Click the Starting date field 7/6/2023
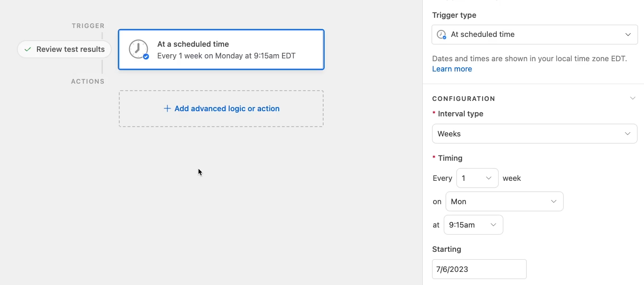 [x=479, y=269]
